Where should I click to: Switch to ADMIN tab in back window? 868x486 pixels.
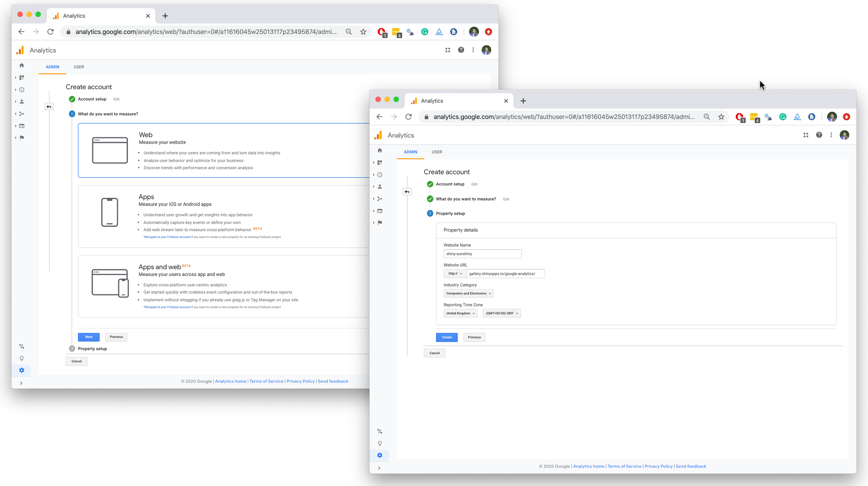click(52, 67)
